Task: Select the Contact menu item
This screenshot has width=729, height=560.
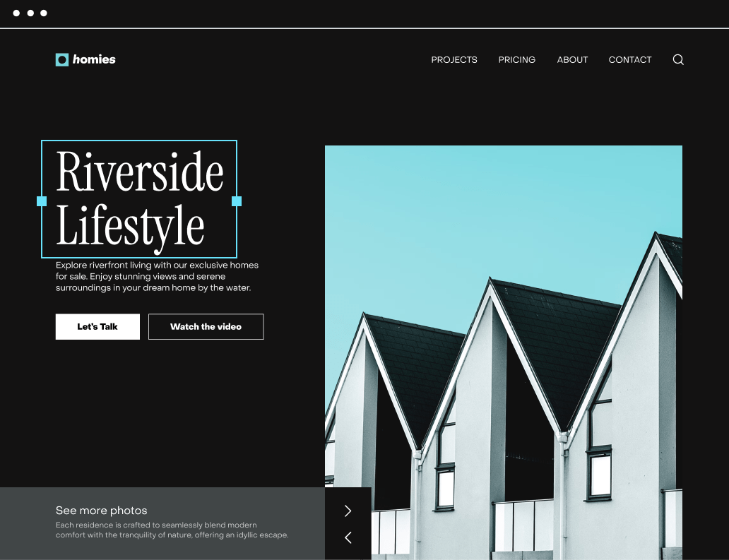Action: (x=630, y=60)
